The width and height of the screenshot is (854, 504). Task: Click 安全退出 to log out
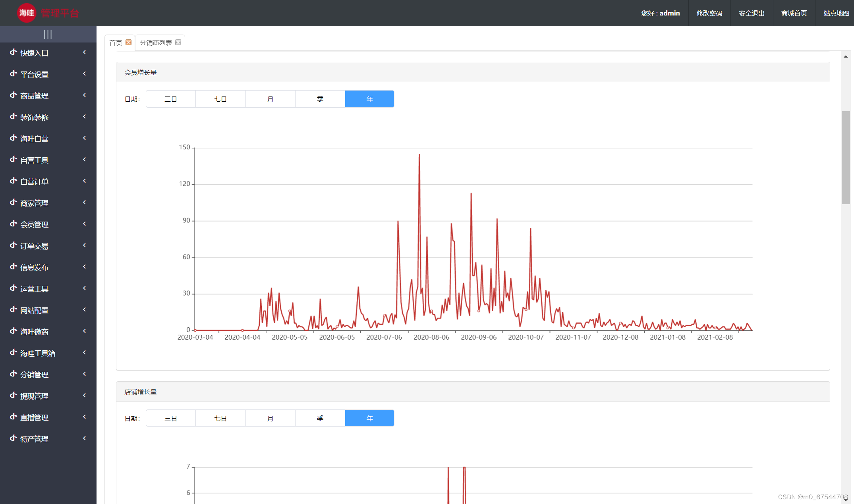[x=752, y=13]
